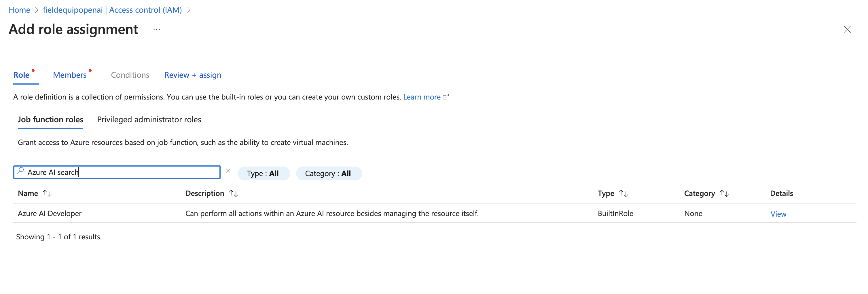Switch to the Members tab
Screen dimensions: 868x294
click(x=70, y=75)
